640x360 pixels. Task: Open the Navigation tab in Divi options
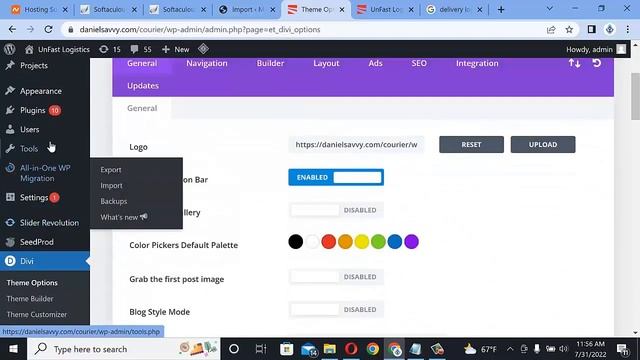(207, 63)
